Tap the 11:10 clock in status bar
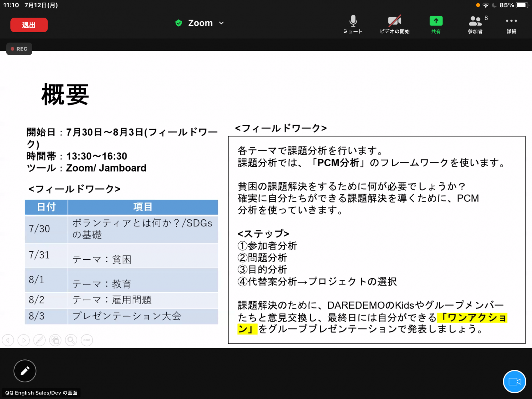 (x=11, y=5)
